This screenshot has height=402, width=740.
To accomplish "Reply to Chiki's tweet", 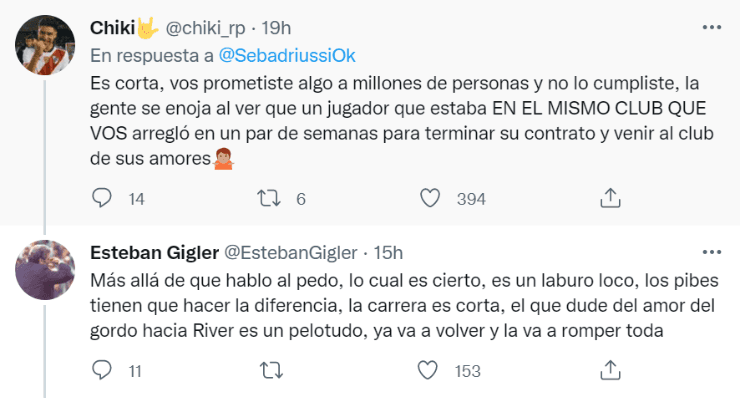I will [x=101, y=198].
